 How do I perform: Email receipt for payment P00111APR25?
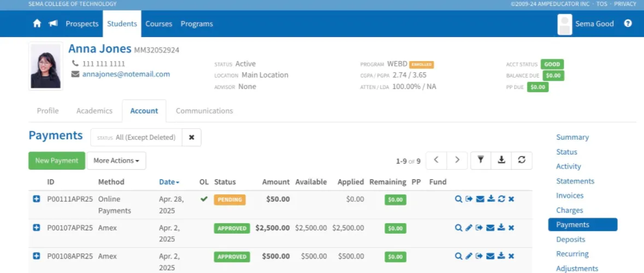(480, 199)
